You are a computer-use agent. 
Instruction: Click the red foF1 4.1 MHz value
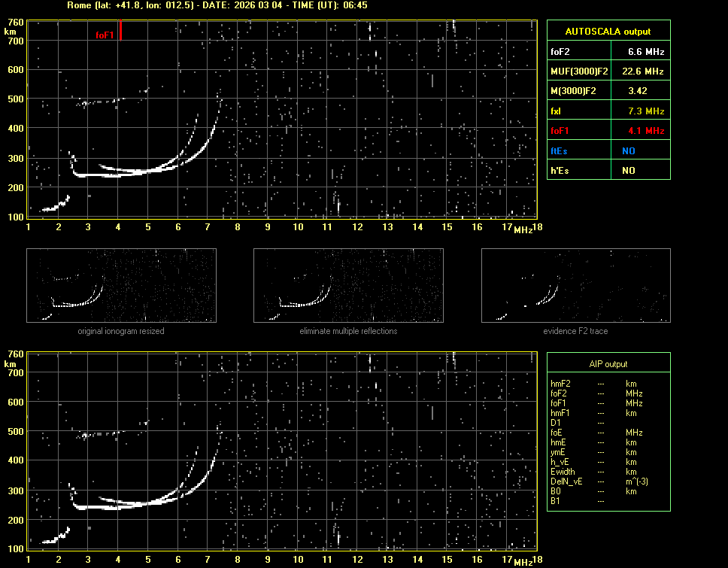[639, 131]
